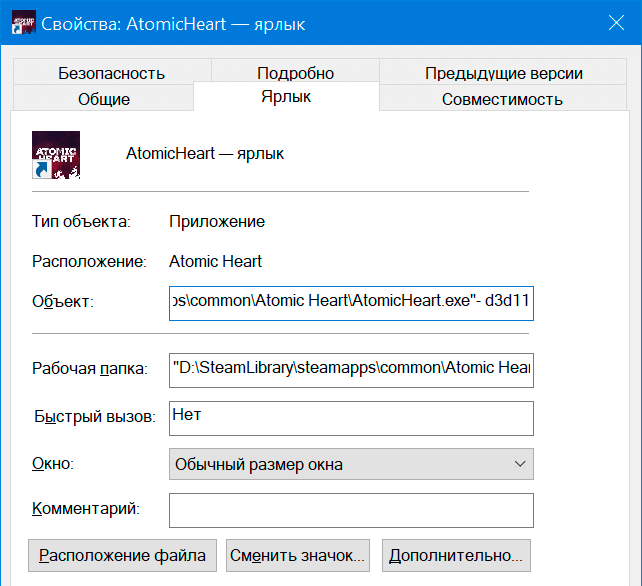Screen dimensions: 642x586
Task: Open the Дополнительно settings button
Action: (456, 555)
